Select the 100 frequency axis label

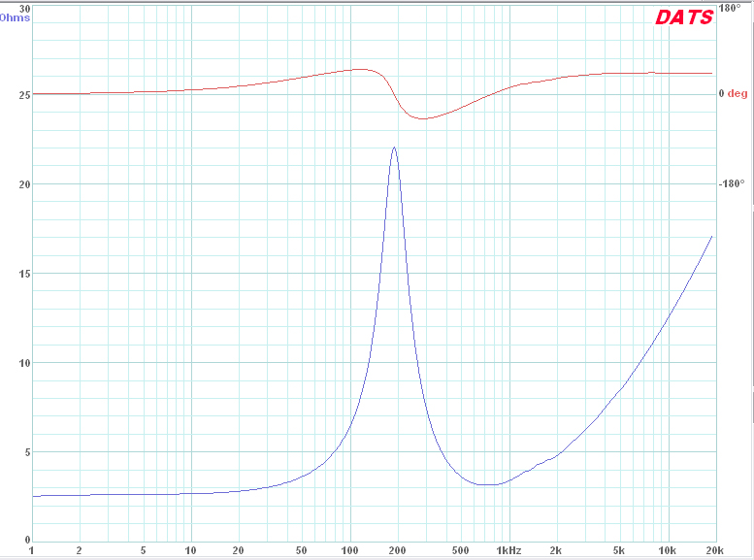point(348,550)
